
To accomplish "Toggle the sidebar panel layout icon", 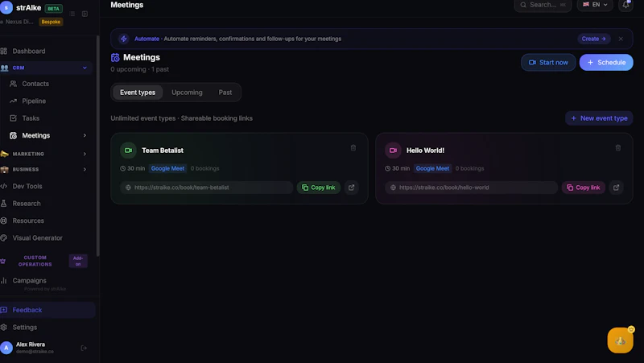I will pos(85,14).
